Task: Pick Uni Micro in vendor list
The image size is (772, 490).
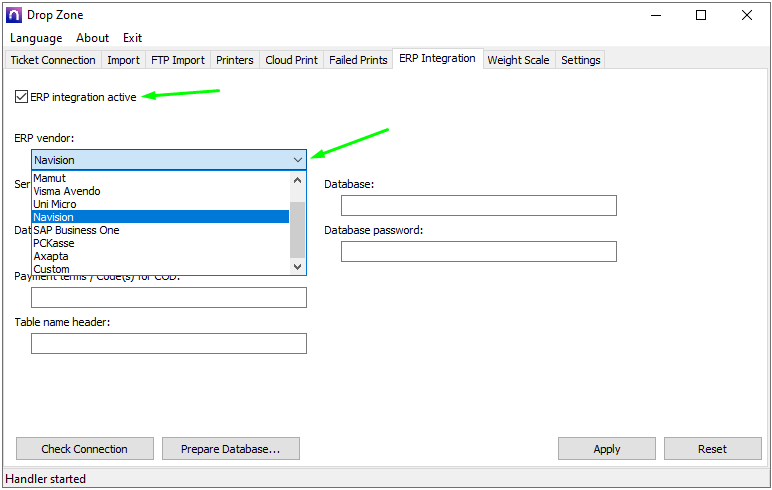Action: (x=160, y=204)
